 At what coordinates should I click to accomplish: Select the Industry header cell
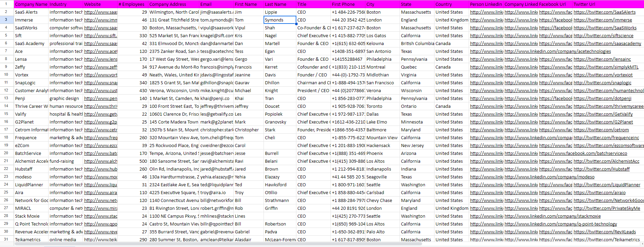(66, 4)
